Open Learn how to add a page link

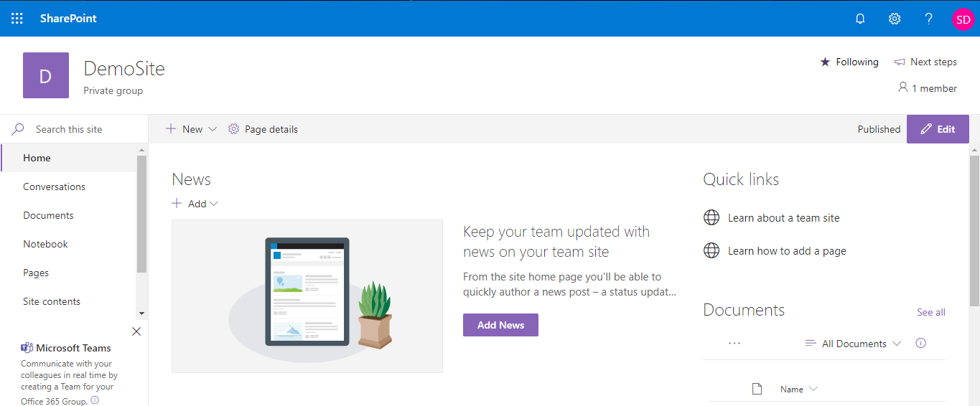pos(787,251)
